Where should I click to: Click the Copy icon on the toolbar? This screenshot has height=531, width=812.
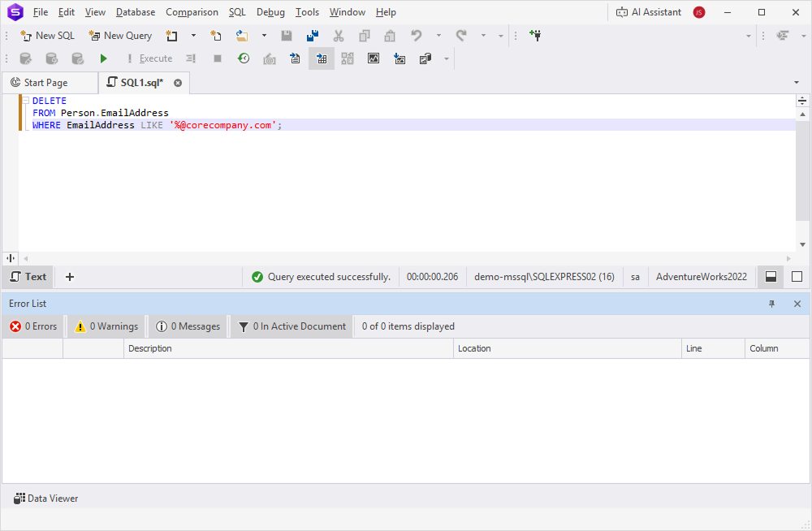[x=364, y=36]
